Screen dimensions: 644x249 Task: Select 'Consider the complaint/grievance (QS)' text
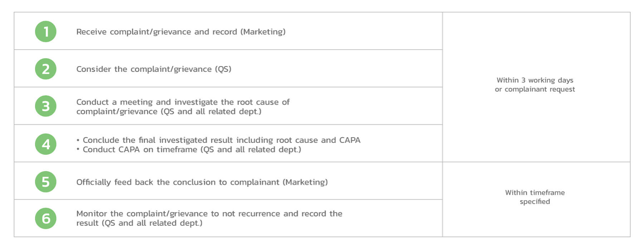[x=154, y=69]
